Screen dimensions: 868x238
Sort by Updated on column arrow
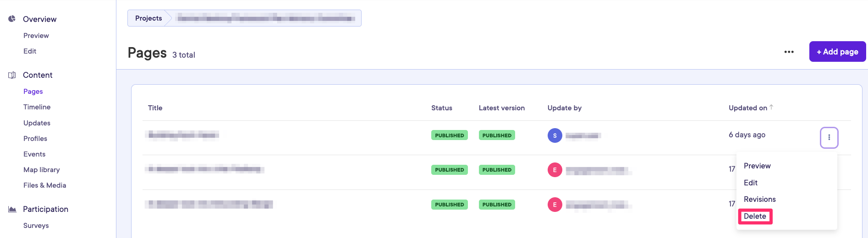pos(771,107)
